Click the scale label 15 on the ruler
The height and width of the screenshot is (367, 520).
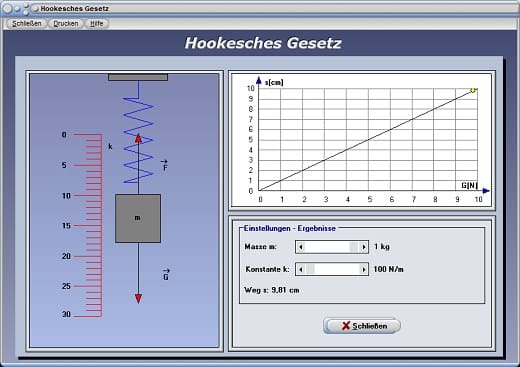pyautogui.click(x=66, y=226)
